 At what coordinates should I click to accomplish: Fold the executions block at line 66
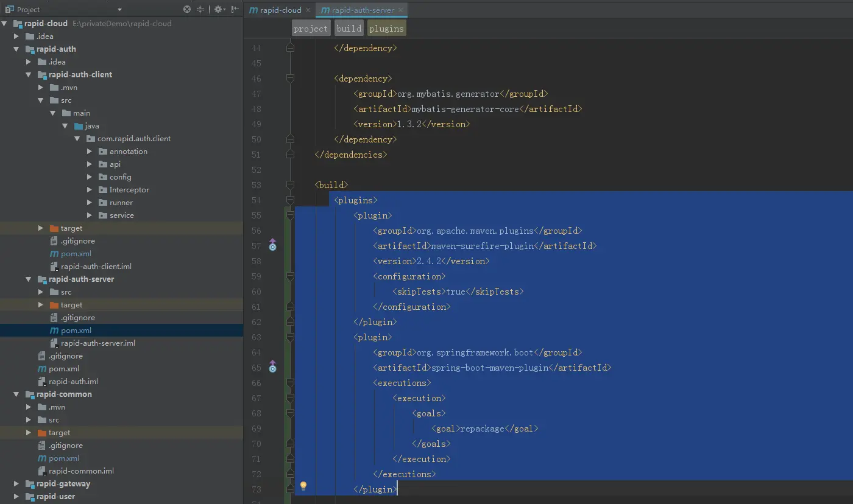coord(291,383)
